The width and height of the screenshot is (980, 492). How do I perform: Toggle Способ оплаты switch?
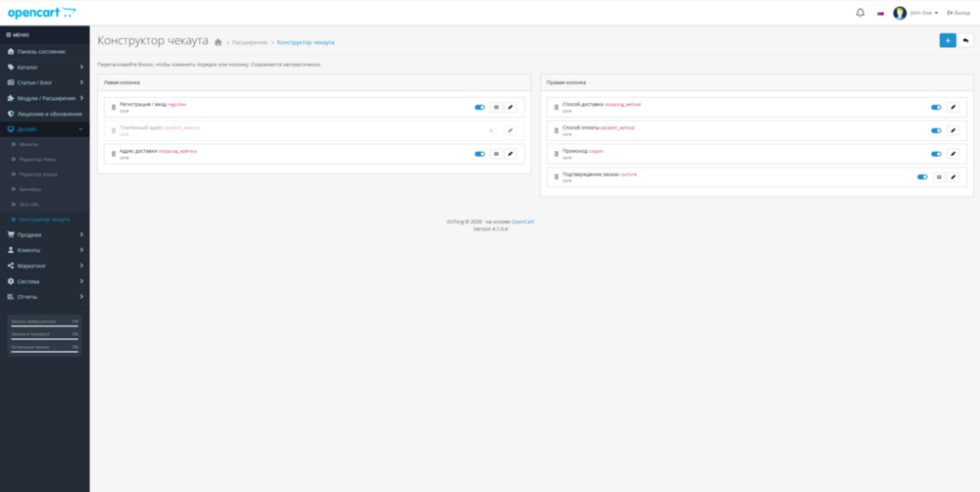coord(936,130)
